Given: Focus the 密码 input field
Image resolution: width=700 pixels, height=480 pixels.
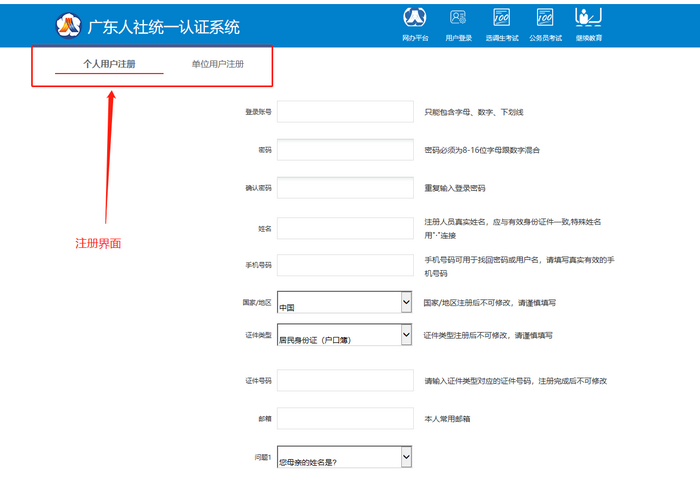Looking at the screenshot, I should [x=345, y=150].
